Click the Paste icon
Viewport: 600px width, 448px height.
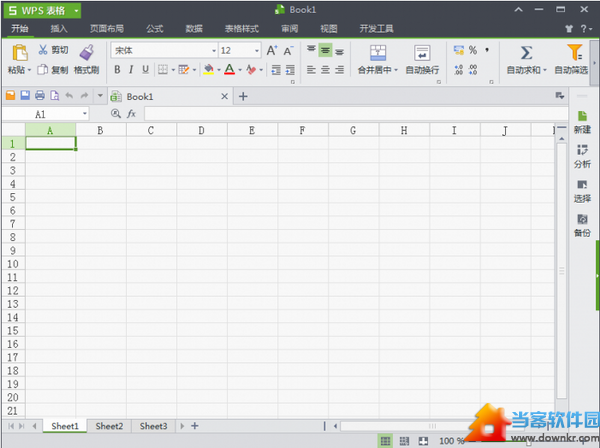tap(20, 53)
